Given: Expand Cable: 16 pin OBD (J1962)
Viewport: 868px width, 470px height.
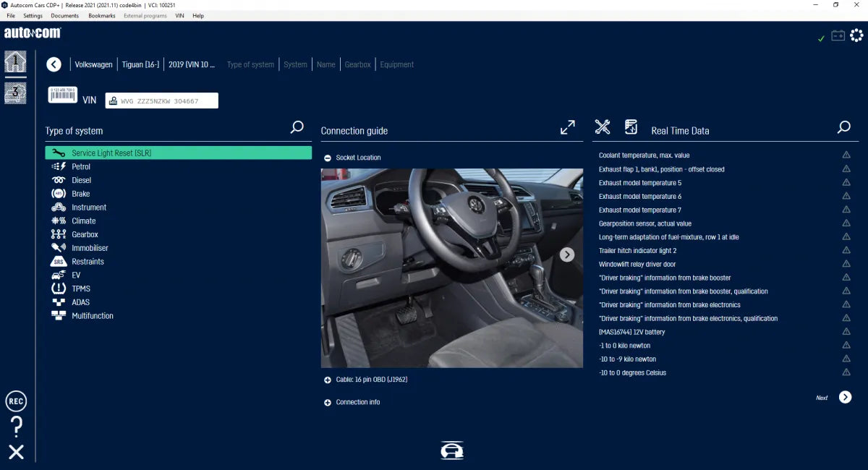Looking at the screenshot, I should pyautogui.click(x=326, y=380).
